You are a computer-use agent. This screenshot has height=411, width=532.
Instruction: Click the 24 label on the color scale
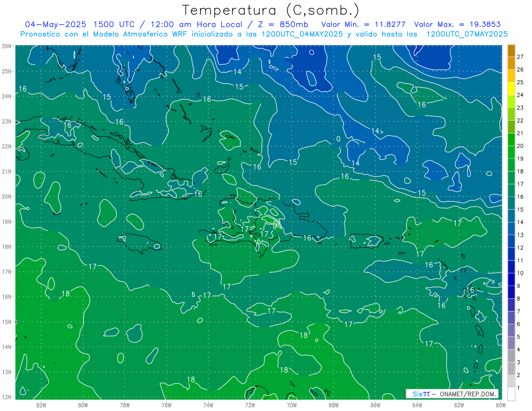(x=520, y=95)
